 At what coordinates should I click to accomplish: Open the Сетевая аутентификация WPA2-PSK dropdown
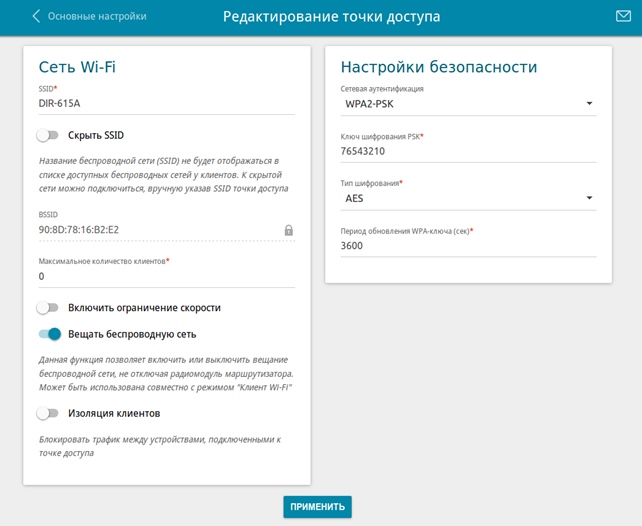tap(468, 104)
